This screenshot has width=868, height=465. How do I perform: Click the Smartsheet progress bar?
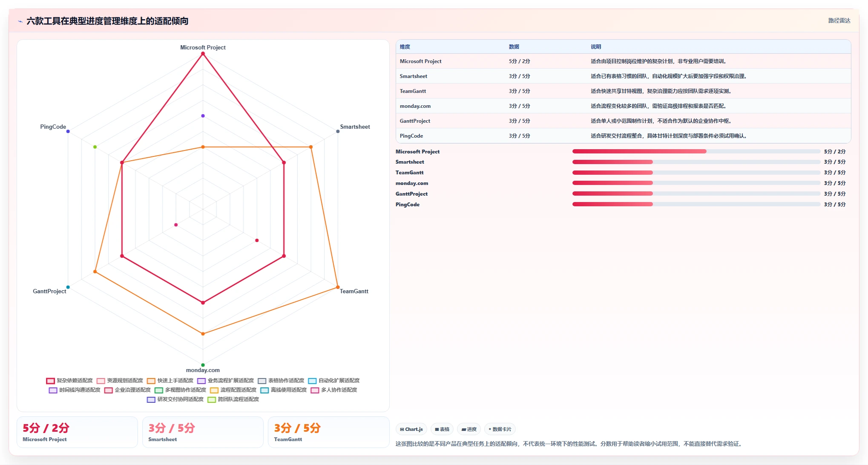pyautogui.click(x=696, y=162)
